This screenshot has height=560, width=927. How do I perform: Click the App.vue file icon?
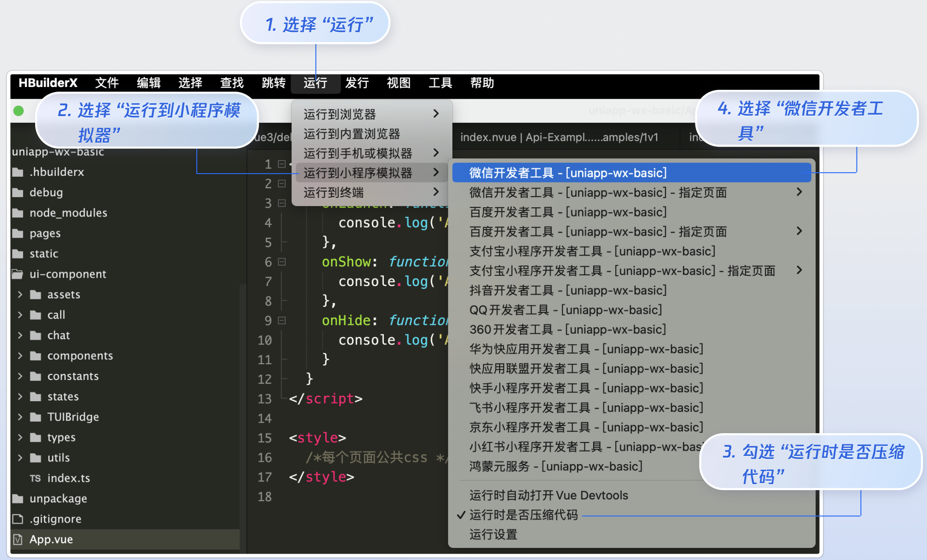[x=18, y=539]
